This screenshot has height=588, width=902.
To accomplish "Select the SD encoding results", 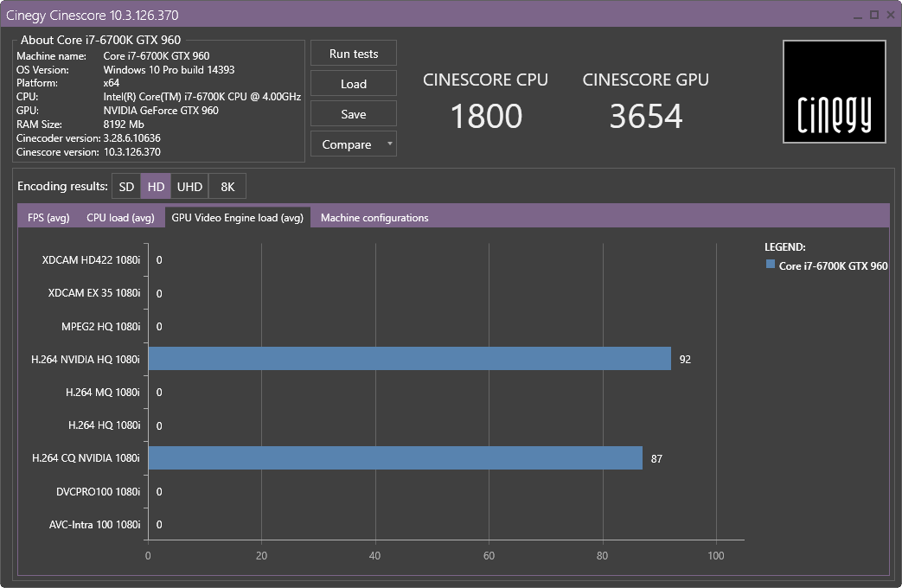I will click(x=126, y=187).
